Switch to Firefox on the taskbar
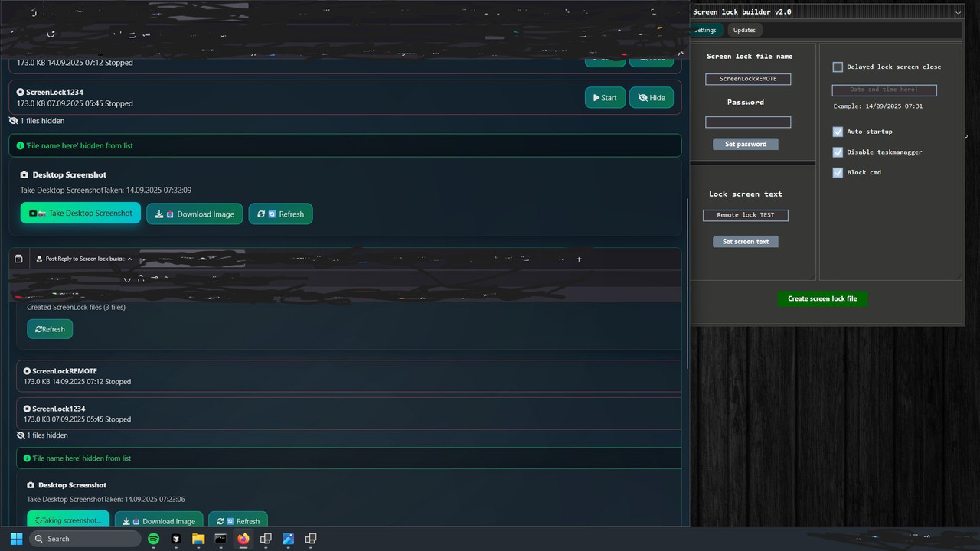980x551 pixels. click(243, 539)
